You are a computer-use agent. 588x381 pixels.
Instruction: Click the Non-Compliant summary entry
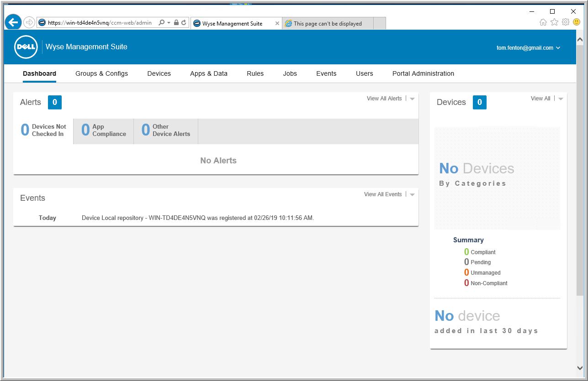[486, 283]
